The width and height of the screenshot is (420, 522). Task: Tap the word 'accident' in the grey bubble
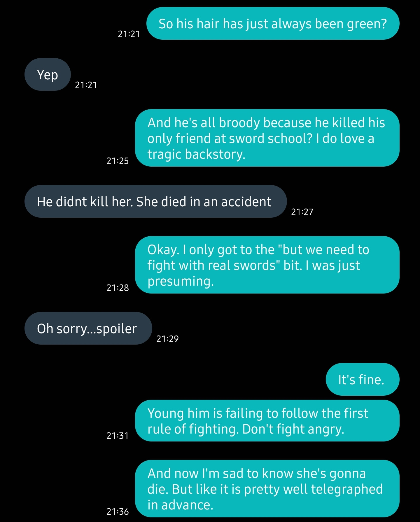(x=246, y=202)
